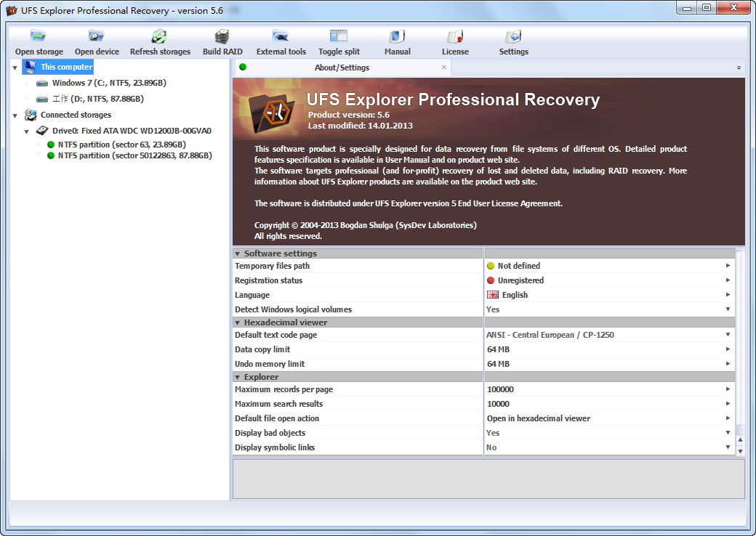756x536 pixels.
Task: Open Default text code page dropdown
Action: [728, 335]
